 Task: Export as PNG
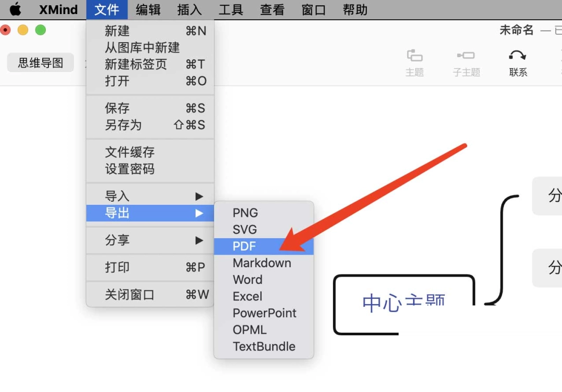[x=264, y=213]
